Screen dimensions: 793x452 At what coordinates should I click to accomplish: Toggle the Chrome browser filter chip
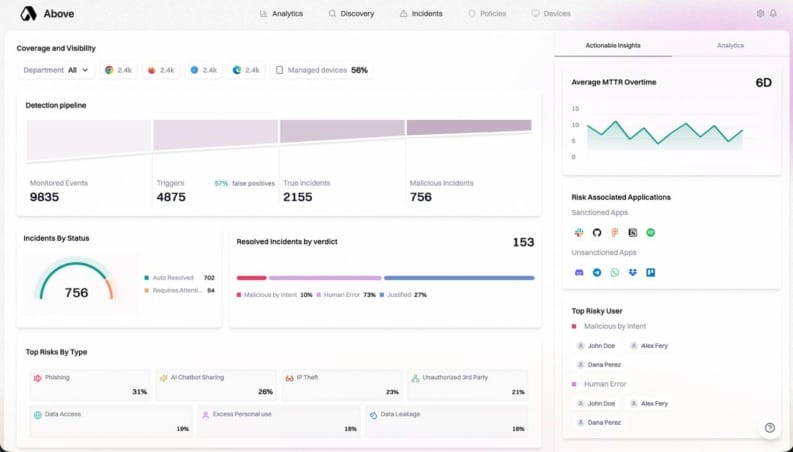(x=118, y=70)
